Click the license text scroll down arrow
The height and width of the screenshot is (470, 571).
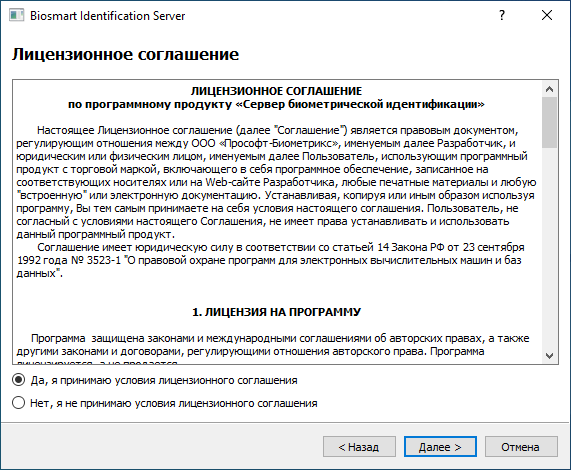point(550,356)
